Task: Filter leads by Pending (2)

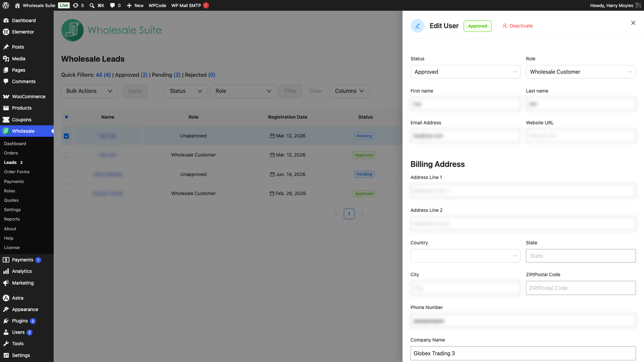Action: pos(166,75)
